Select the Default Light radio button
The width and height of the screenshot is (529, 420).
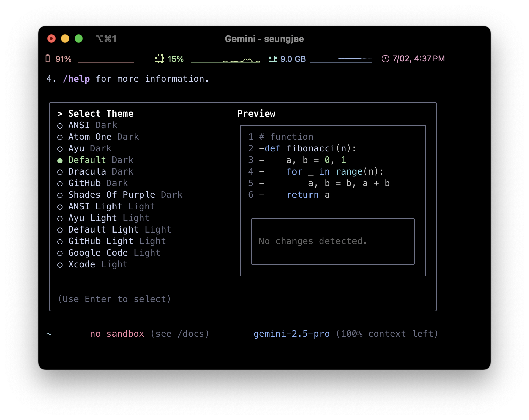tap(60, 230)
